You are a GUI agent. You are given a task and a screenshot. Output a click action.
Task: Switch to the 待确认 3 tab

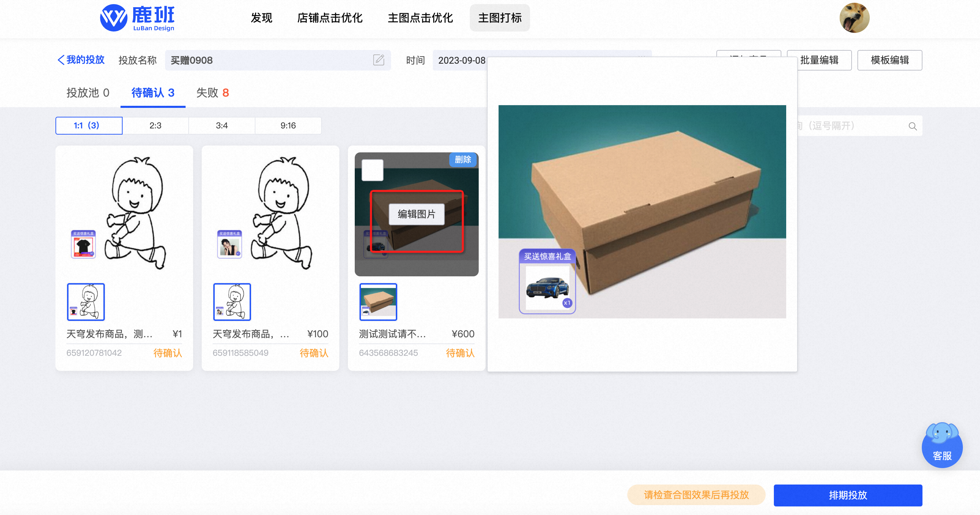(153, 93)
